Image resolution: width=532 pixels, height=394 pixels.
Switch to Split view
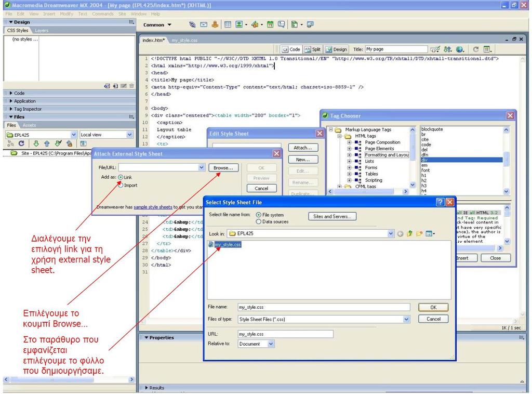(312, 49)
